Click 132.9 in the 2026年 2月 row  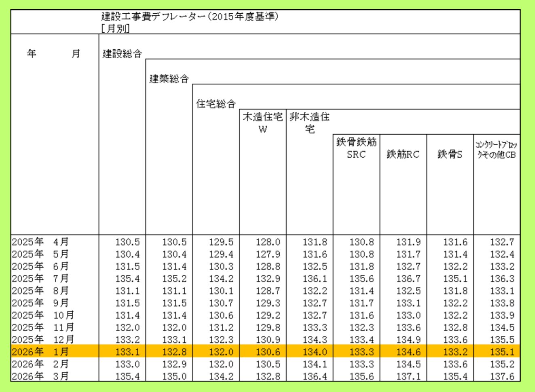tap(174, 364)
